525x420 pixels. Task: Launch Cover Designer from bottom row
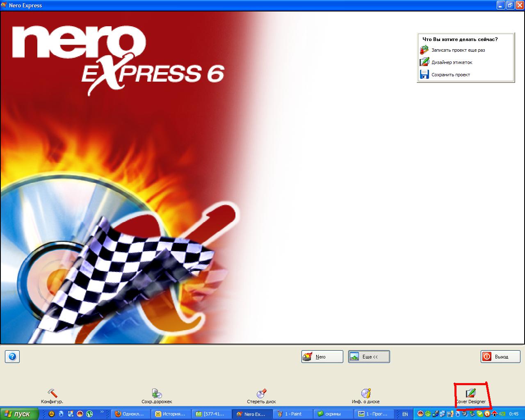470,396
